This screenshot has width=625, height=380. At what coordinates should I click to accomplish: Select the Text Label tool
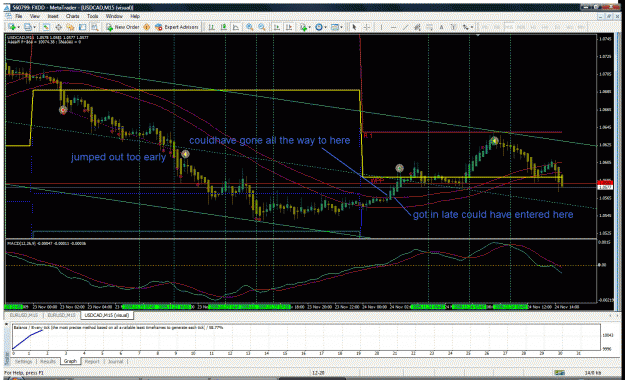[x=454, y=27]
